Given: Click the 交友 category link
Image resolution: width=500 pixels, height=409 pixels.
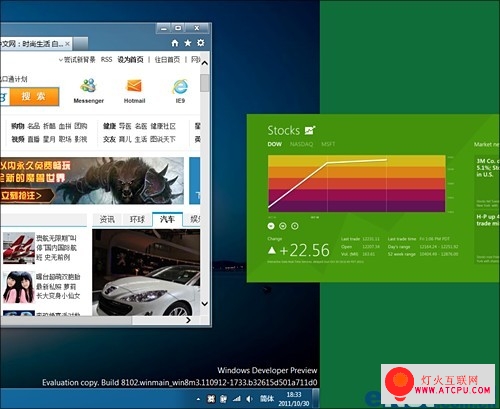Looking at the screenshot, I should click(109, 139).
